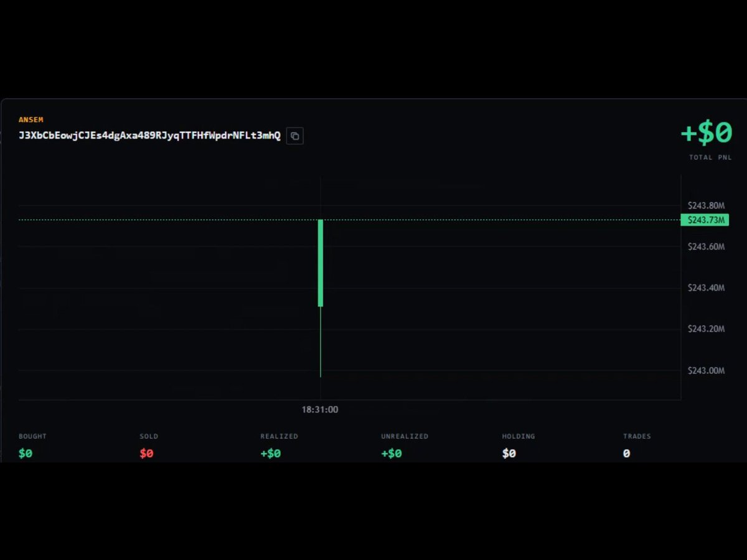Click the $243.00M price axis label

[x=706, y=370]
